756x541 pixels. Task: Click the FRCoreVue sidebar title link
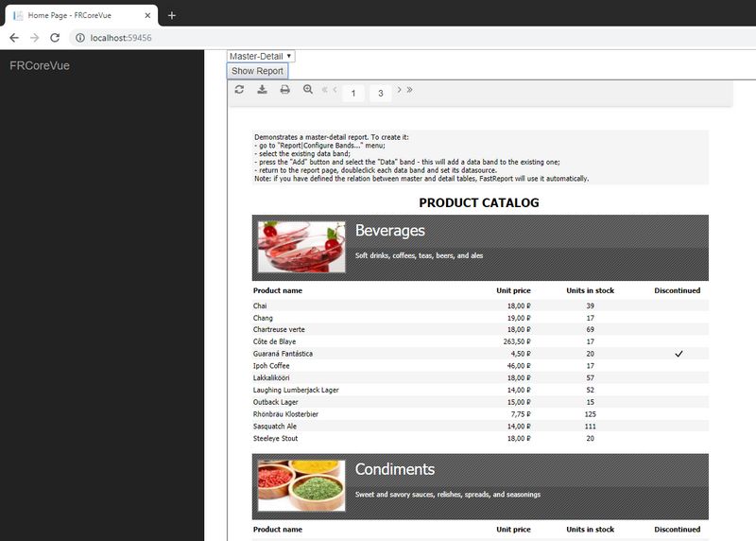[39, 65]
